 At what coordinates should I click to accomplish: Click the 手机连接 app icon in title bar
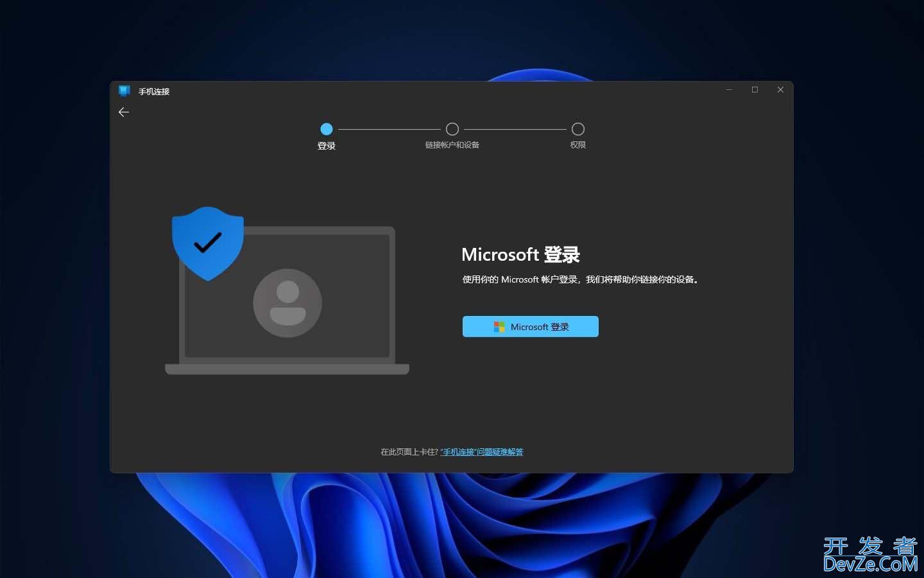124,91
